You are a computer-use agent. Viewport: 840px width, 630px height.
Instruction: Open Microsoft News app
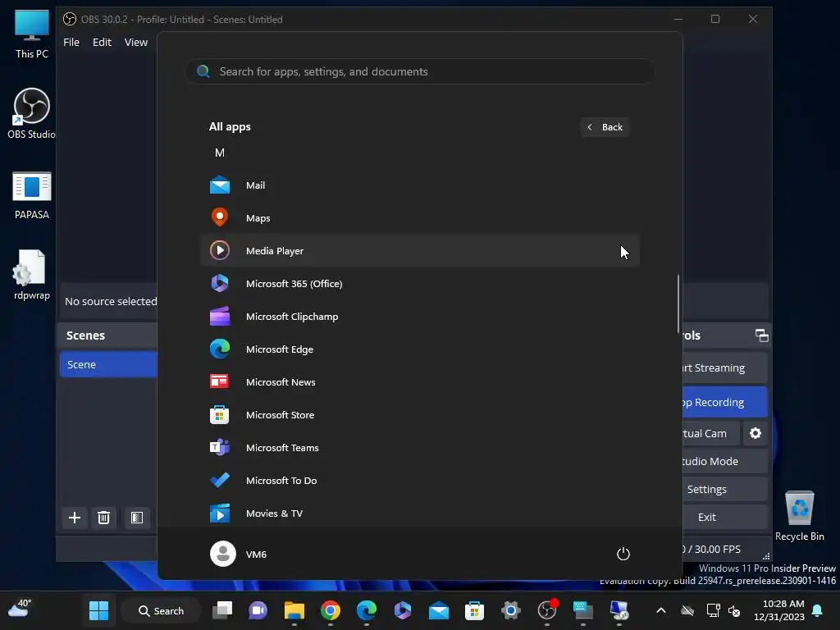pos(419,382)
